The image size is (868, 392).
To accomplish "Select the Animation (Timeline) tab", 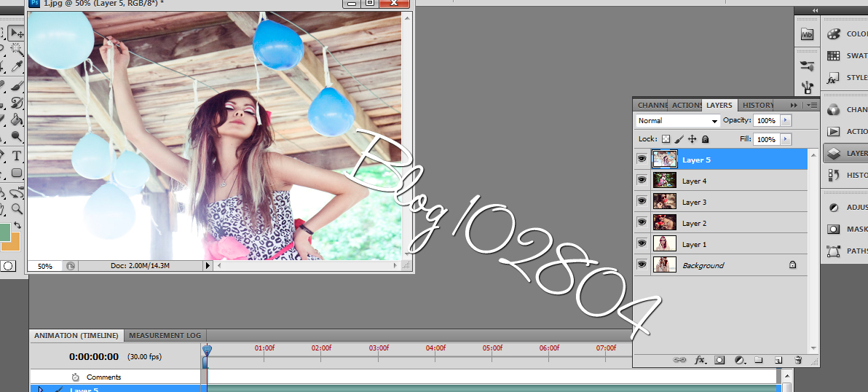I will pyautogui.click(x=76, y=335).
